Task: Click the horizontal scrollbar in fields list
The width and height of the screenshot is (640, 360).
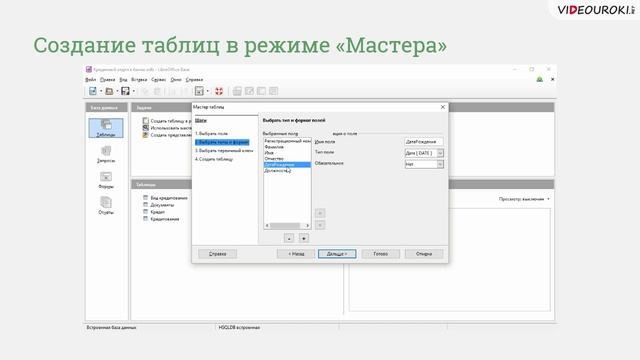Action: point(285,225)
